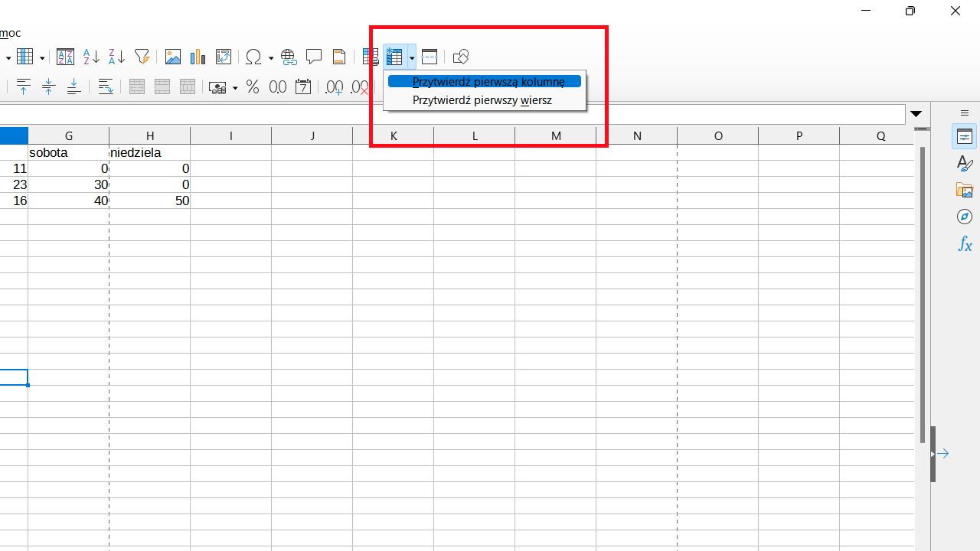Click the 'niedziela' cell
The image size is (980, 551).
(x=150, y=152)
